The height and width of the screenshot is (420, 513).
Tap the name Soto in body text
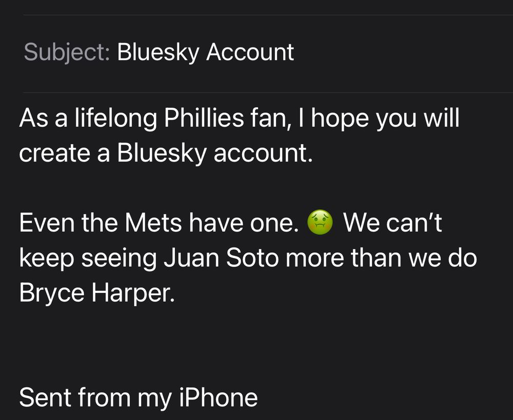252,258
